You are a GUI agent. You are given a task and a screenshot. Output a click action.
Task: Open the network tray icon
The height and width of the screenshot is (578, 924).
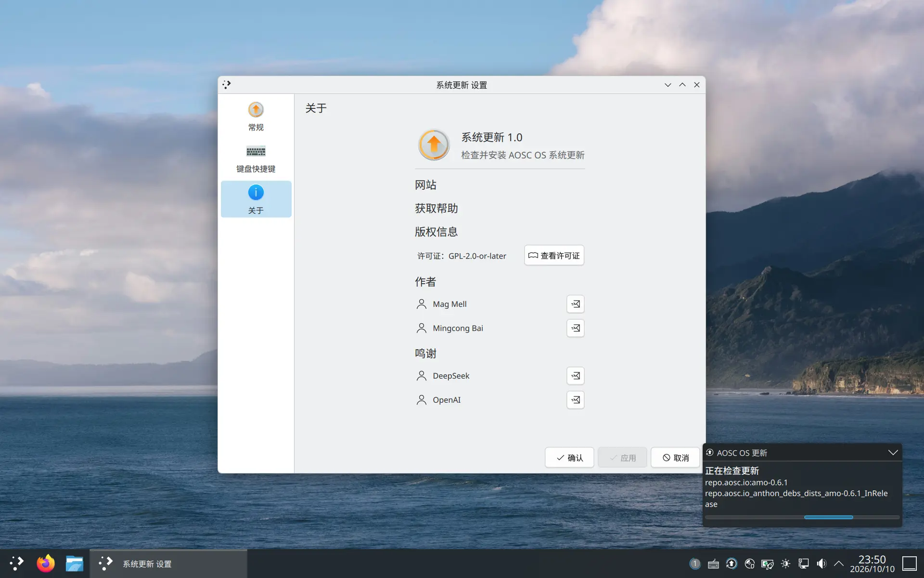(804, 564)
